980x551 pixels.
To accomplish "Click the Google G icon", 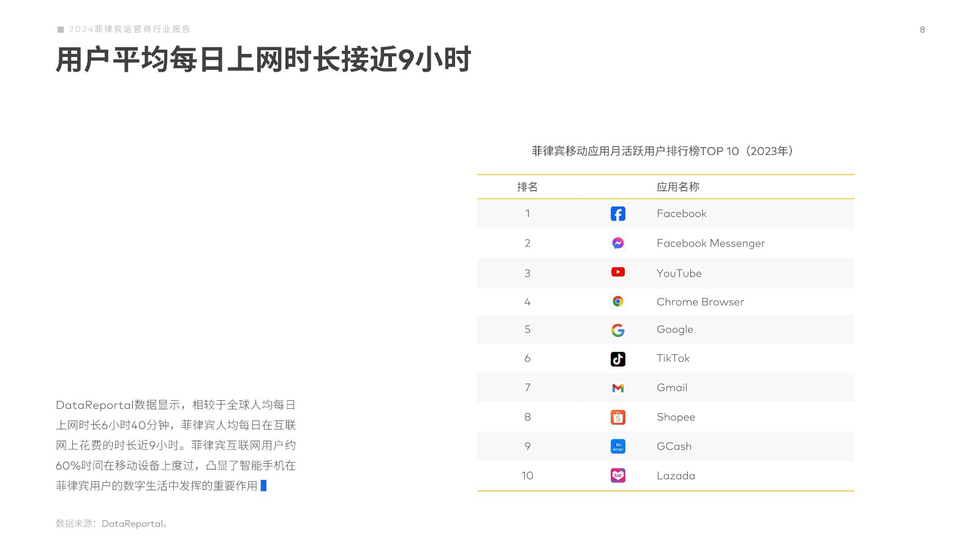I will coord(618,330).
